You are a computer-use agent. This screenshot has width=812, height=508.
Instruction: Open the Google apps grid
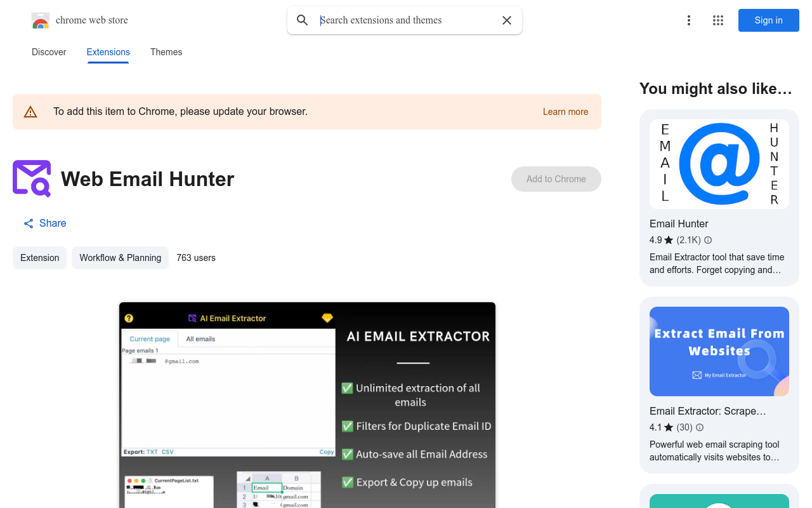(x=718, y=20)
